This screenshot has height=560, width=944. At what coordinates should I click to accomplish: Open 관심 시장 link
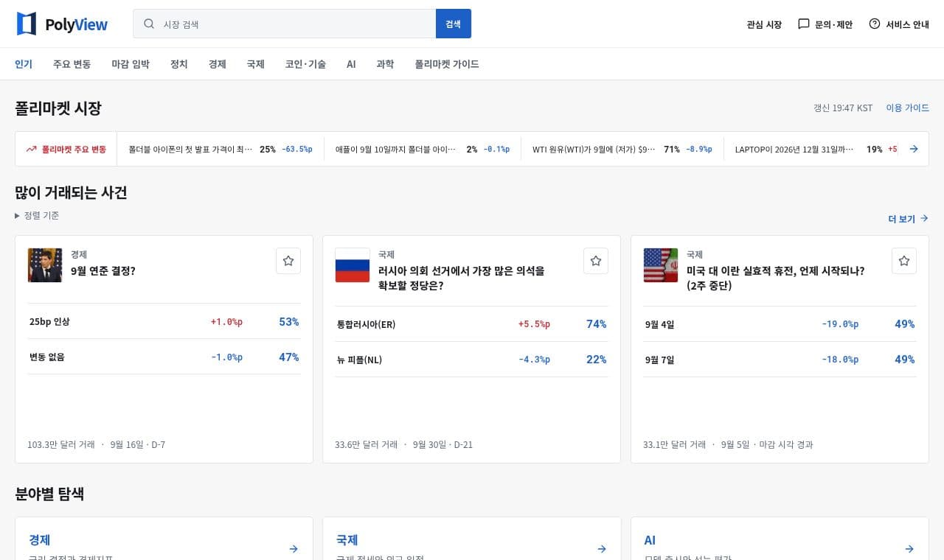click(764, 24)
